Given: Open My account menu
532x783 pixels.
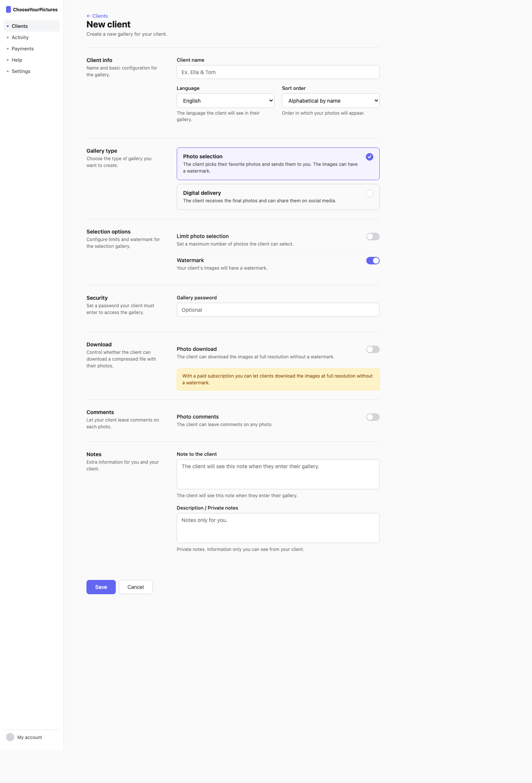Looking at the screenshot, I should pos(32,737).
